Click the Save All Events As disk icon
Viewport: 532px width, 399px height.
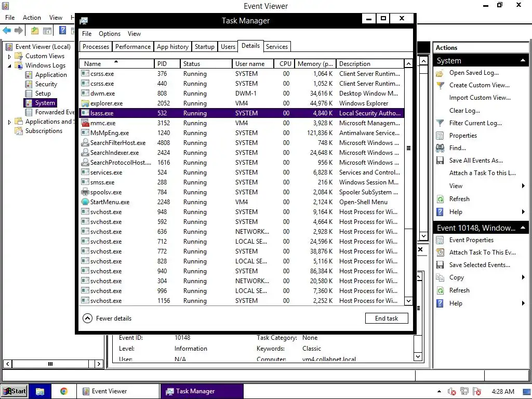click(440, 161)
